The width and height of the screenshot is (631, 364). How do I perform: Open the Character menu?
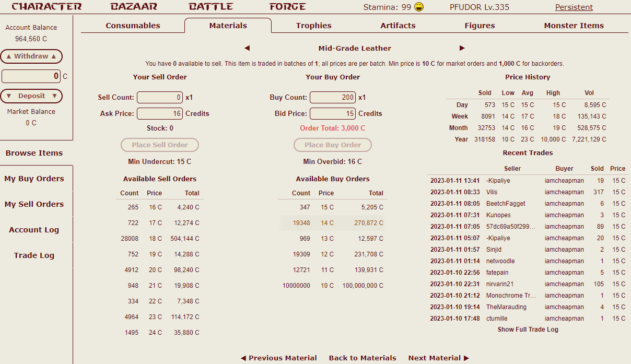[x=46, y=7]
